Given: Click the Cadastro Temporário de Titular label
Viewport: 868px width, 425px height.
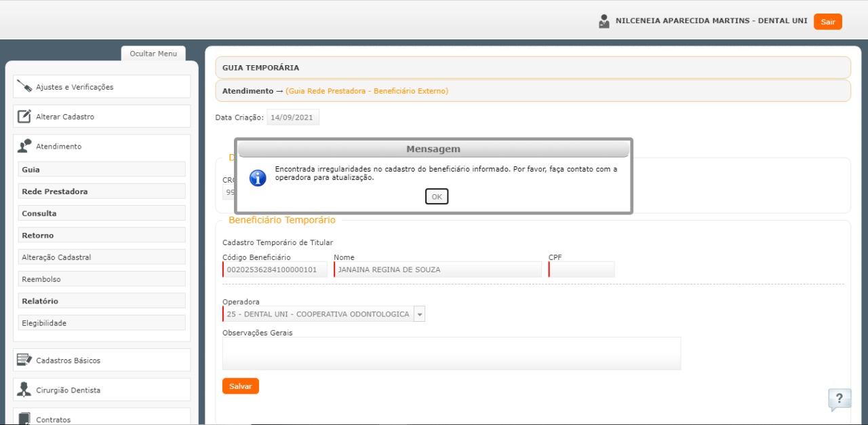Looking at the screenshot, I should point(278,242).
